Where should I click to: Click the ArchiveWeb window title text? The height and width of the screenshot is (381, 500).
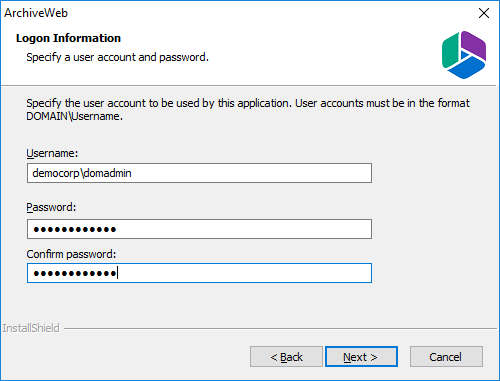tap(36, 13)
